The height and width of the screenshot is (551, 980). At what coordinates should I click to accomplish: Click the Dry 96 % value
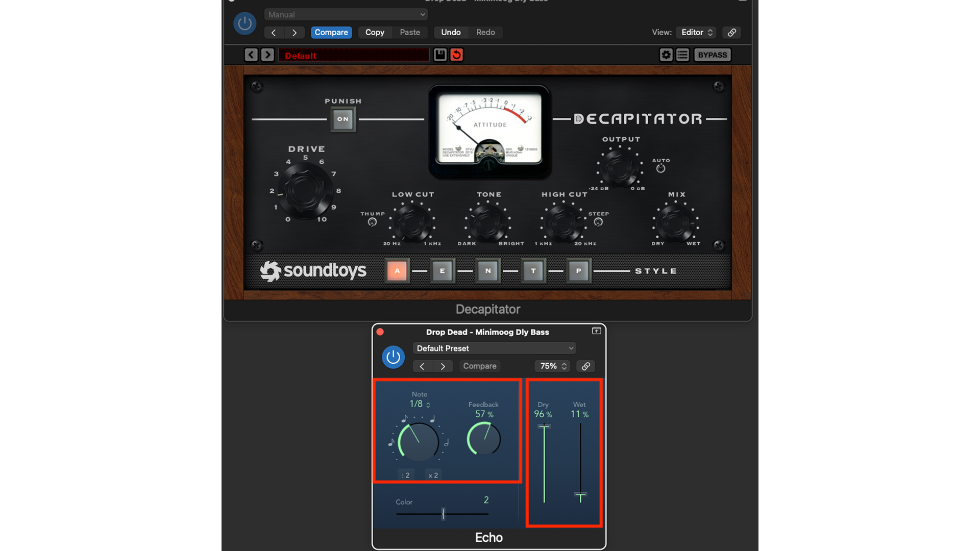click(543, 415)
